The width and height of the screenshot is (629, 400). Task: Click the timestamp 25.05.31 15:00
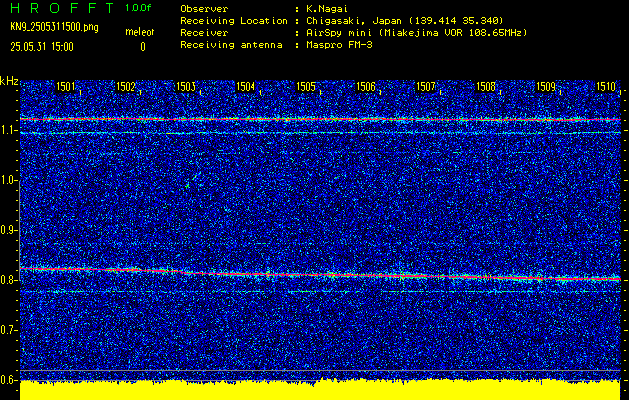pos(42,47)
